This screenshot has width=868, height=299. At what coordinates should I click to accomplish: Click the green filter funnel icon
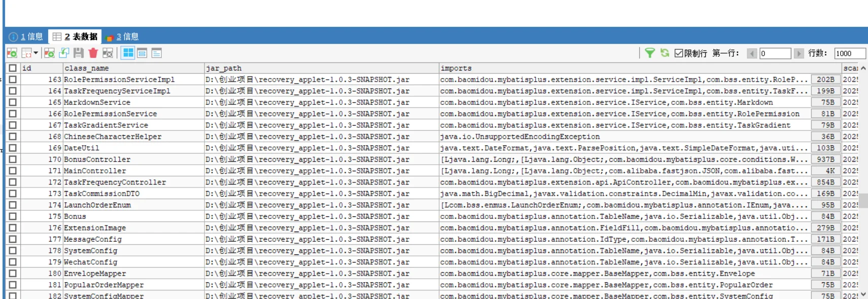click(649, 53)
